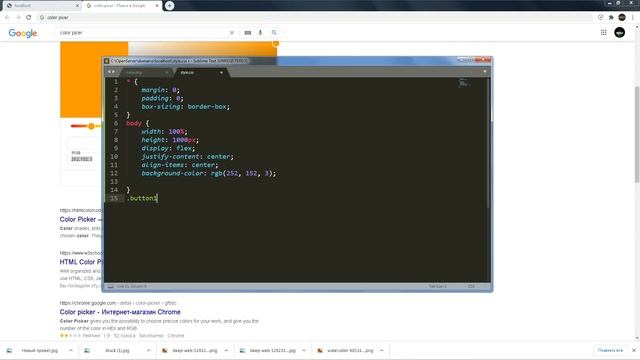Close the localhost browser tab
This screenshot has width=640, height=360.
(77, 6)
